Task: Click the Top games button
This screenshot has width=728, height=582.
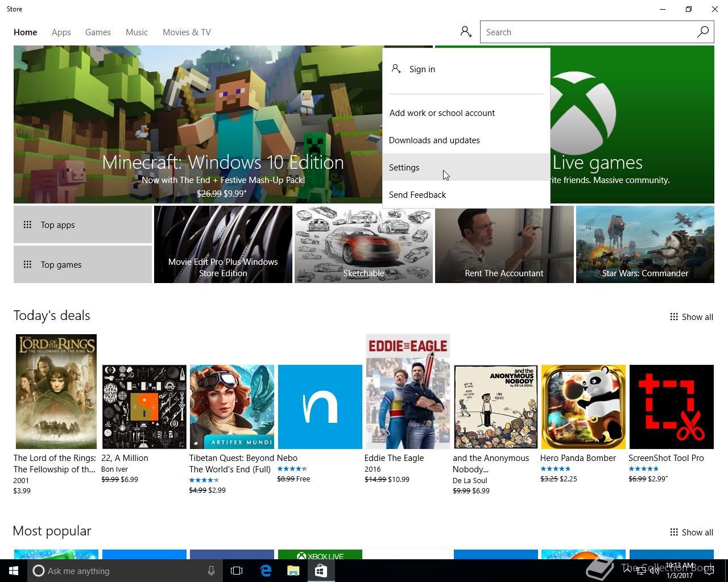Action: click(82, 264)
